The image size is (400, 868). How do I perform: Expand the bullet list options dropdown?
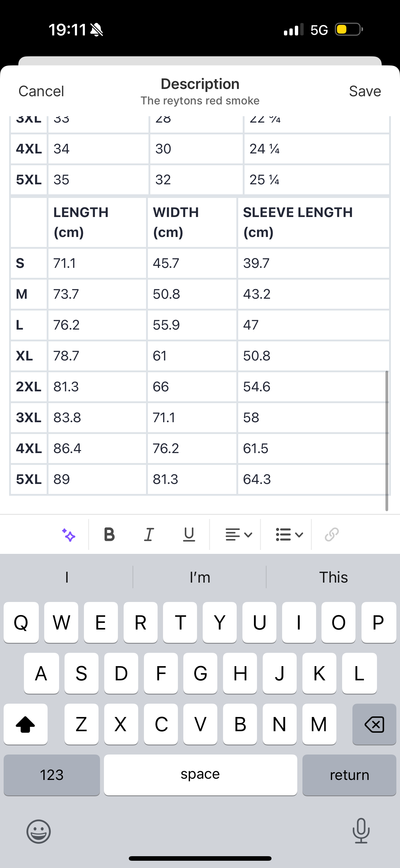click(289, 534)
